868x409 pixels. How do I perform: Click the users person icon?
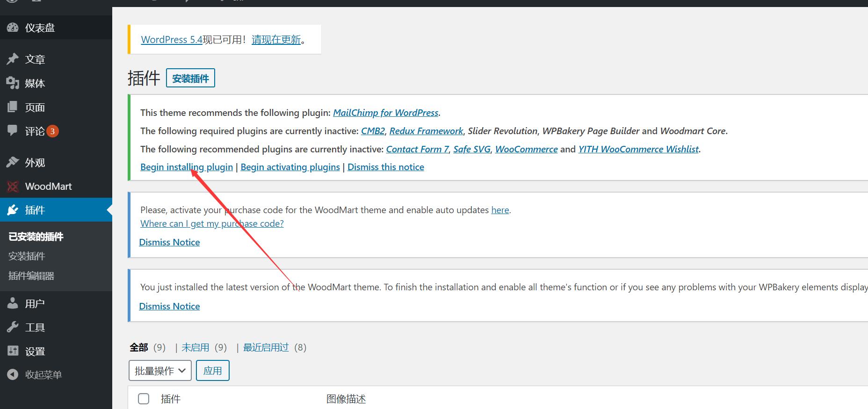pos(13,303)
